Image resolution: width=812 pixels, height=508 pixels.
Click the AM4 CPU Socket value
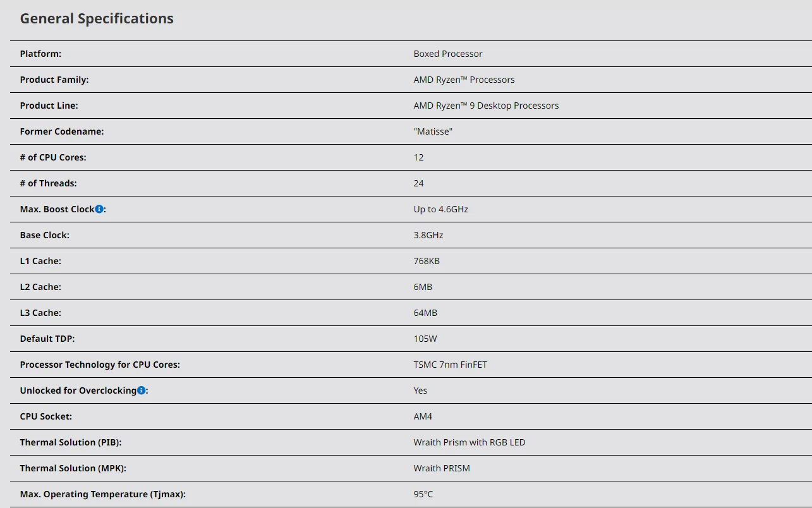coord(423,416)
